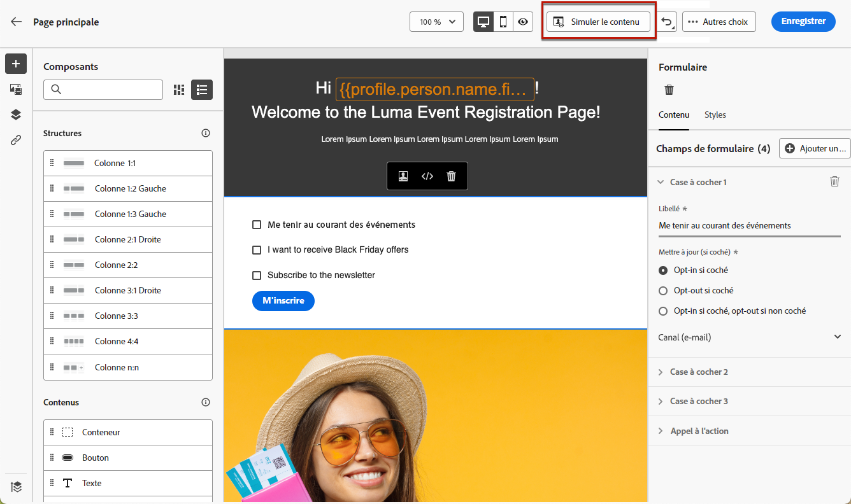This screenshot has height=504, width=851.
Task: Expand the Canal (e-mail) dropdown
Action: (x=750, y=337)
